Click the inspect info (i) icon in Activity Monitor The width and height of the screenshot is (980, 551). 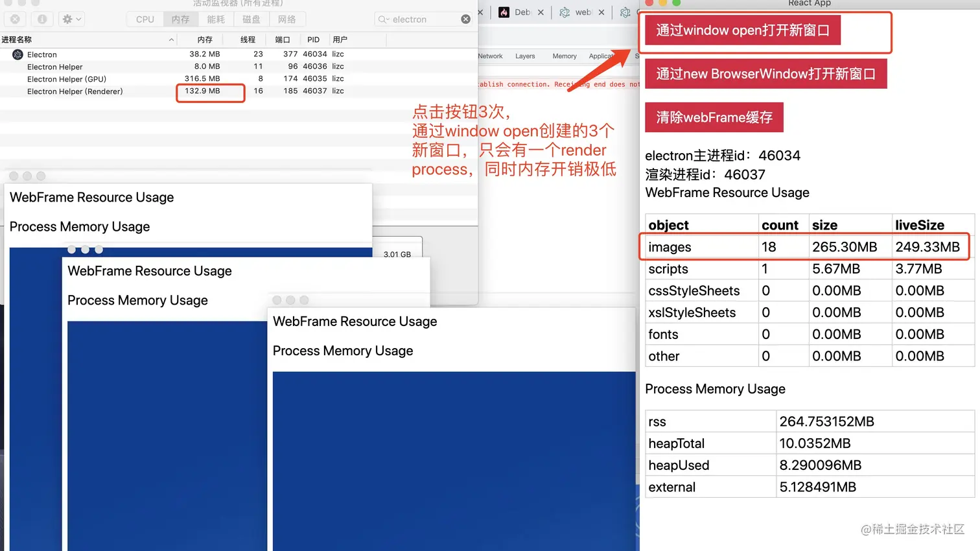[x=43, y=18]
